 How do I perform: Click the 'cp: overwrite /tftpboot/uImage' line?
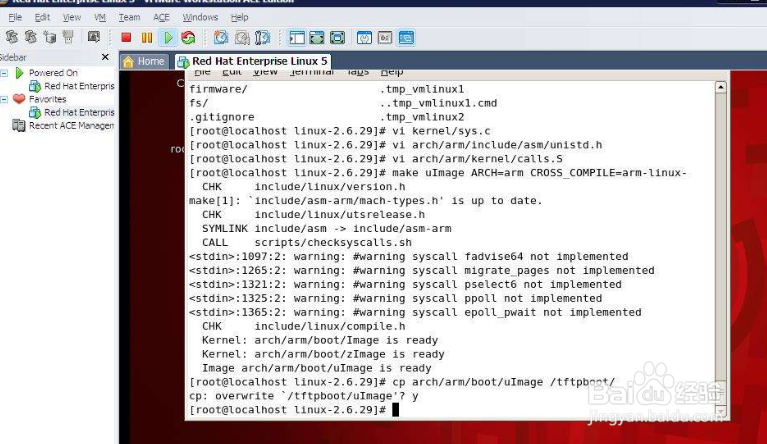pos(303,396)
